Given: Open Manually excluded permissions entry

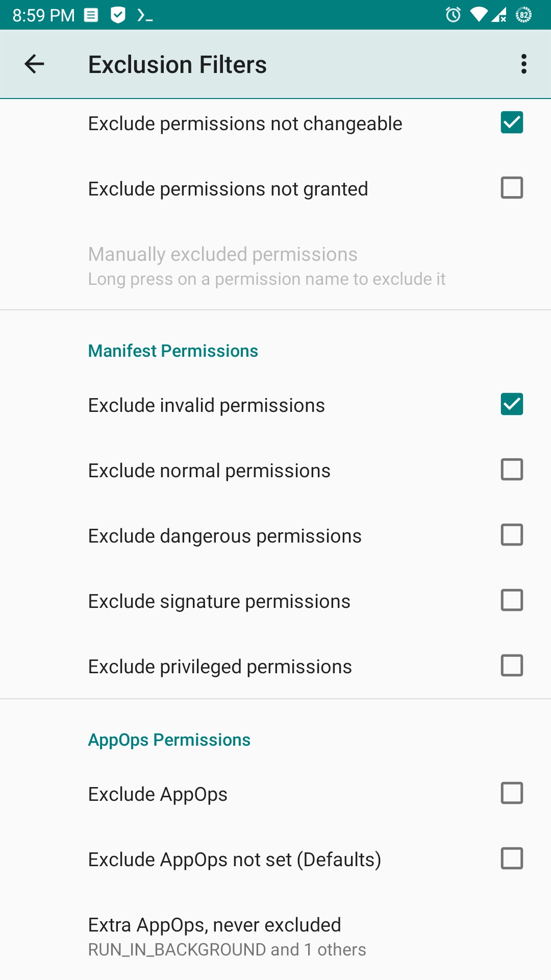Looking at the screenshot, I should 275,265.
